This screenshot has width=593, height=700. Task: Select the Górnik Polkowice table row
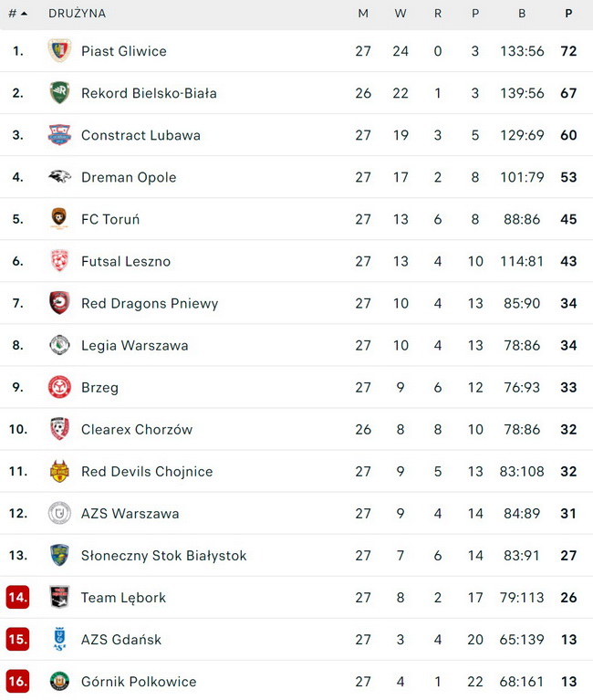296,681
